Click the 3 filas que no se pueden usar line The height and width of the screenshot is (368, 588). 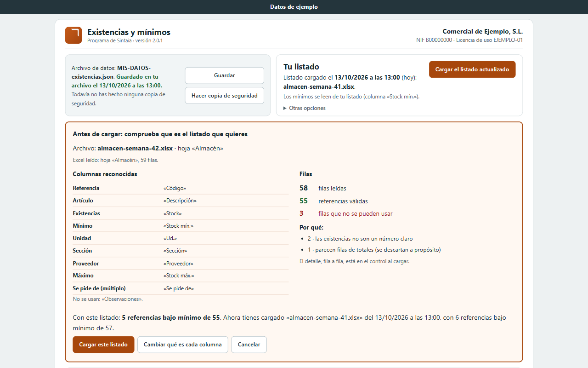[x=346, y=213]
